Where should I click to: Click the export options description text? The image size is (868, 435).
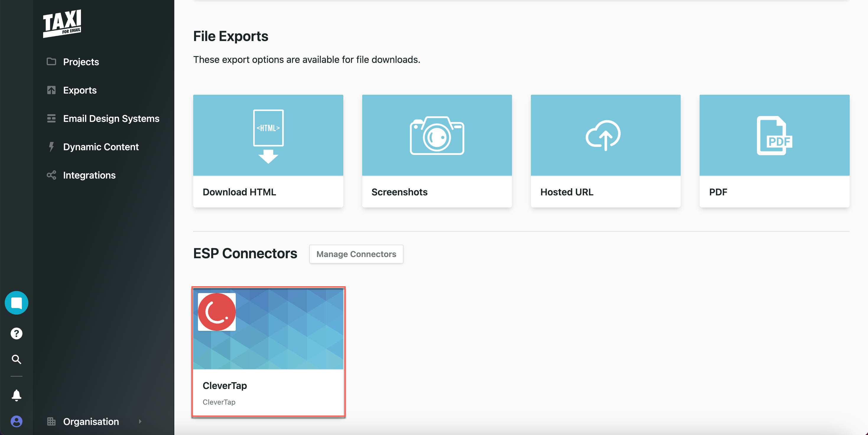307,60
